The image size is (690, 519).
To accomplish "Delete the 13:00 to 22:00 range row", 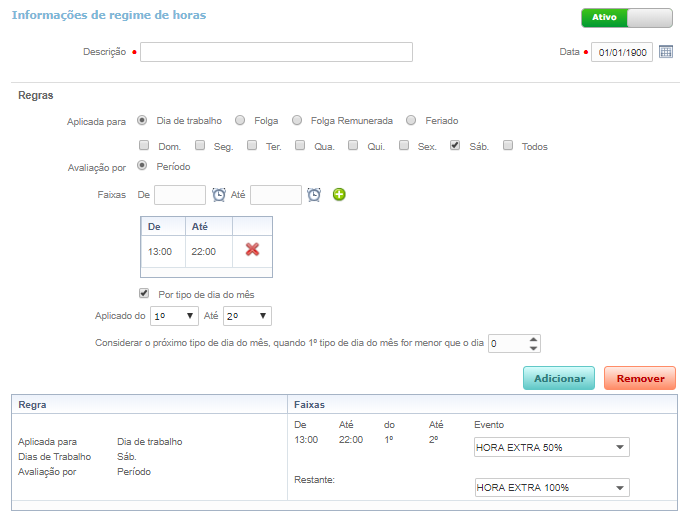I will (x=252, y=250).
